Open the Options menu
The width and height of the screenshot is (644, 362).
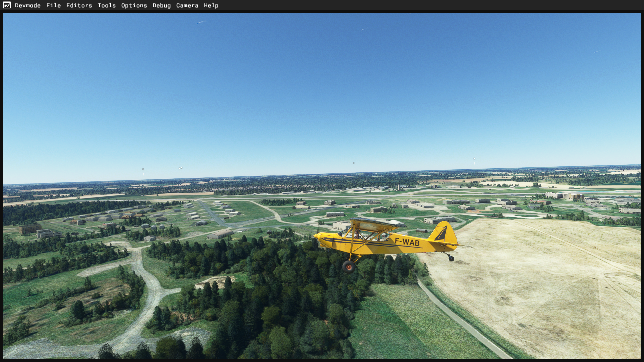134,5
